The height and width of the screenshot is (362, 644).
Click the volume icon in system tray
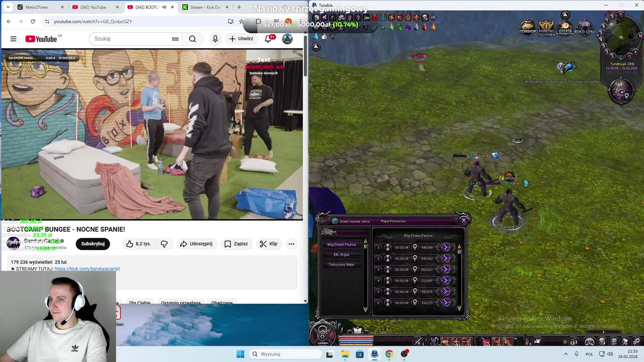(610, 354)
